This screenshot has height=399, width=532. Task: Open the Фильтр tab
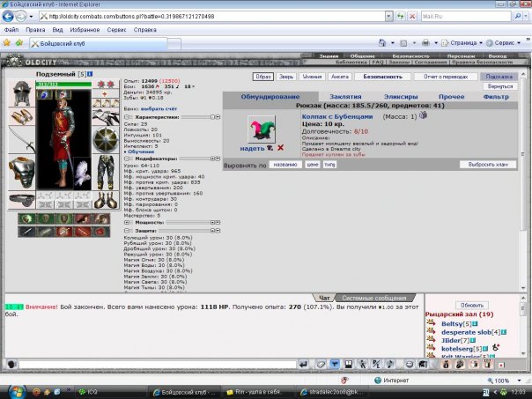point(496,97)
